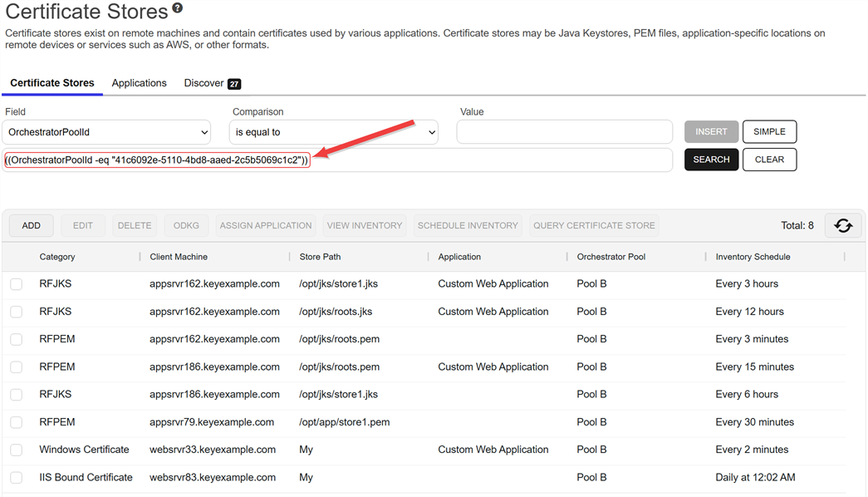Tick checkbox for /opt/jks/store1.jks on appsrvr162
The image size is (868, 497).
[x=16, y=284]
